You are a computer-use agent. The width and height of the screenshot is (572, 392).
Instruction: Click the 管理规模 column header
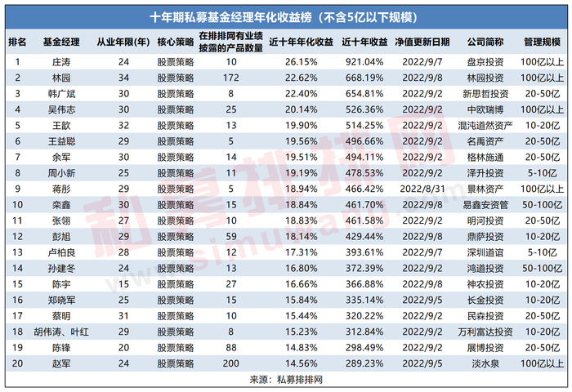542,42
